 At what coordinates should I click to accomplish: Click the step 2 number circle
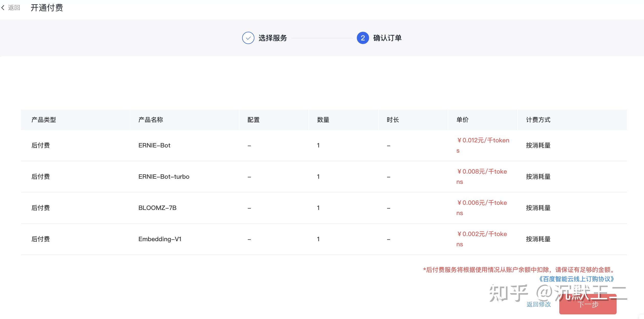(363, 38)
